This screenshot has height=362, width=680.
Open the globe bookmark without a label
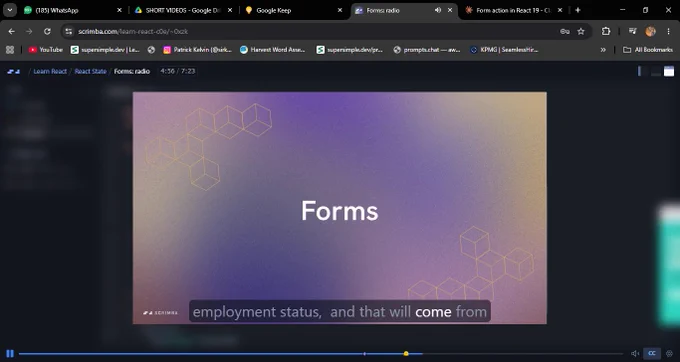[151, 50]
